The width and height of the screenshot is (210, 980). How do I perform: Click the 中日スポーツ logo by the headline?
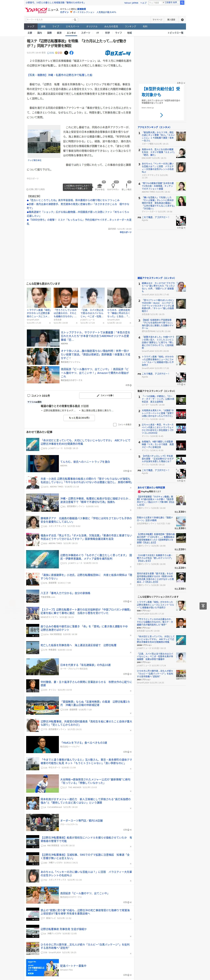[118, 53]
